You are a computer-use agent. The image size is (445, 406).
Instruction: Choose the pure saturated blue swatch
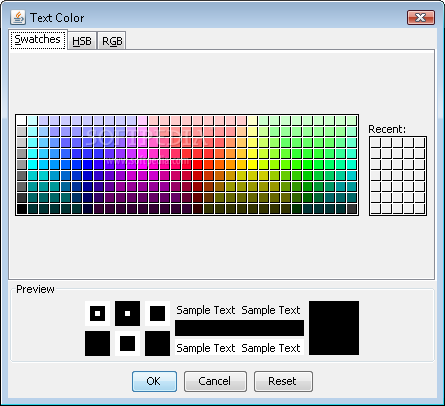(88, 164)
